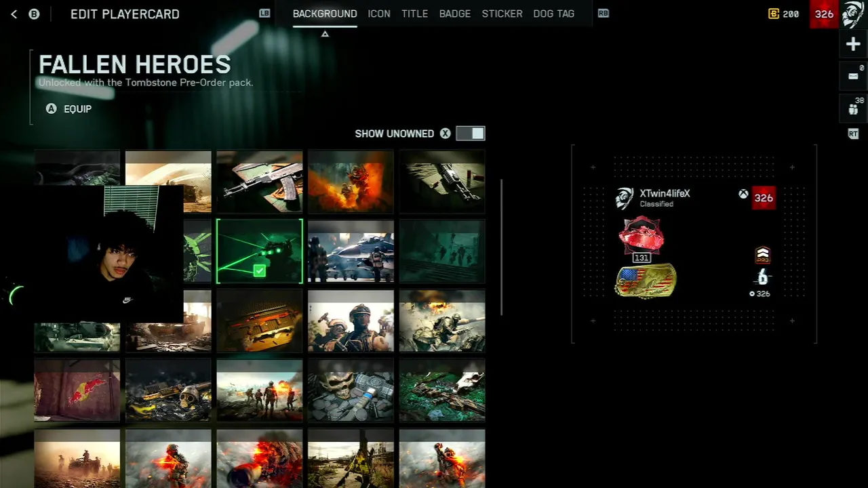Select the dark teal soldier silhouettes background
This screenshot has width=868, height=488.
click(442, 251)
